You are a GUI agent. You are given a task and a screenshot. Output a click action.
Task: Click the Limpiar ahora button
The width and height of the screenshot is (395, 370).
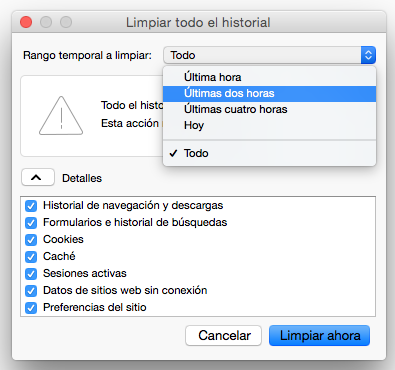tap(320, 336)
